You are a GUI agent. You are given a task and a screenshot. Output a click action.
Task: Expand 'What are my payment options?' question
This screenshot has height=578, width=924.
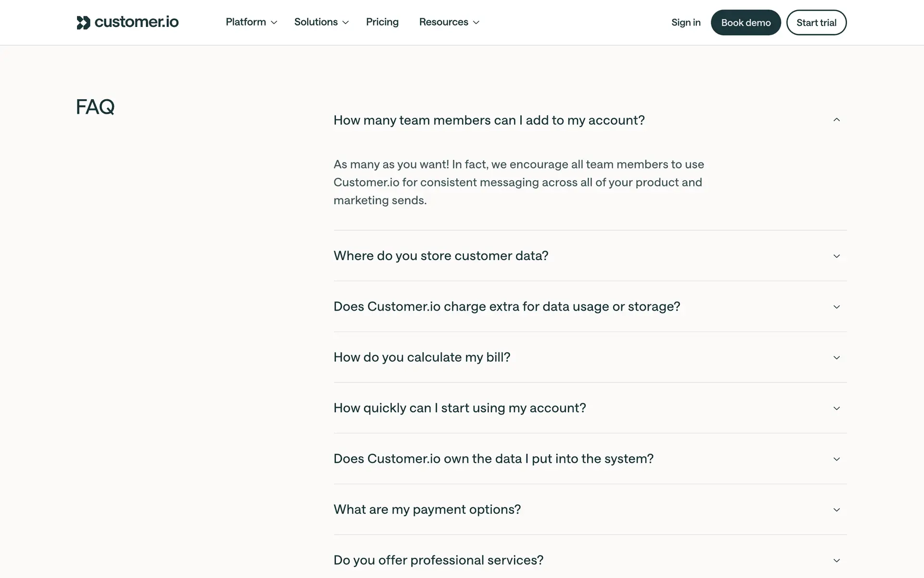click(x=427, y=510)
